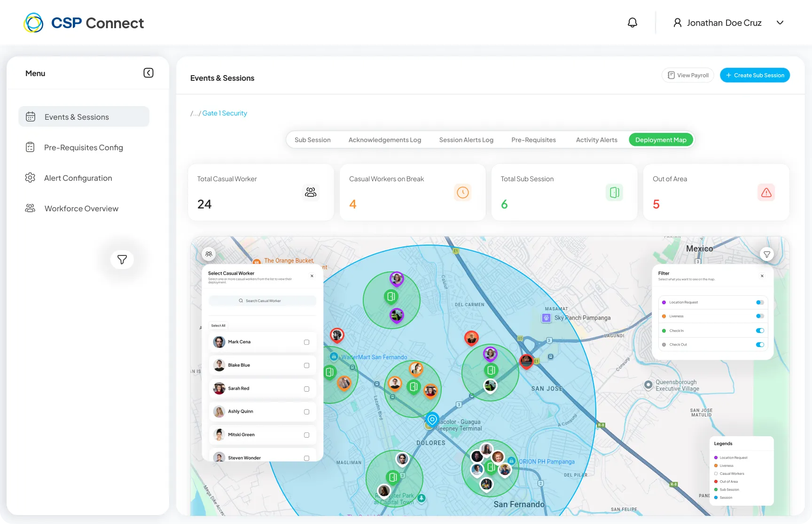This screenshot has width=812, height=524.
Task: Click the Blake Blue avatar
Action: click(x=219, y=365)
